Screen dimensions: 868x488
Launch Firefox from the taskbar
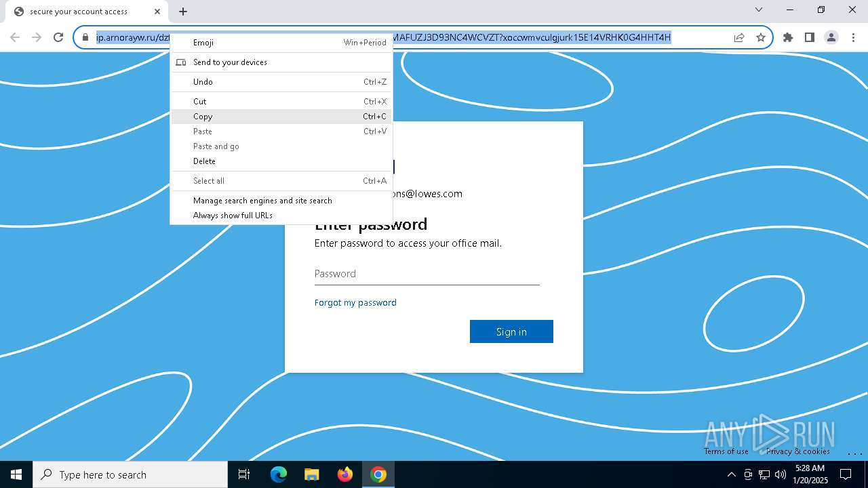click(x=345, y=474)
